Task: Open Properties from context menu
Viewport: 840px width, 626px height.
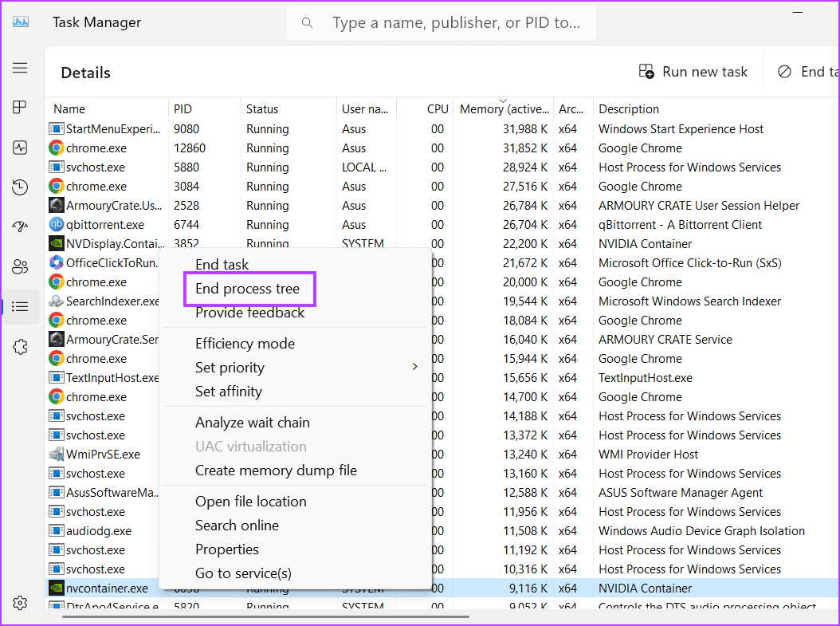Action: click(226, 549)
